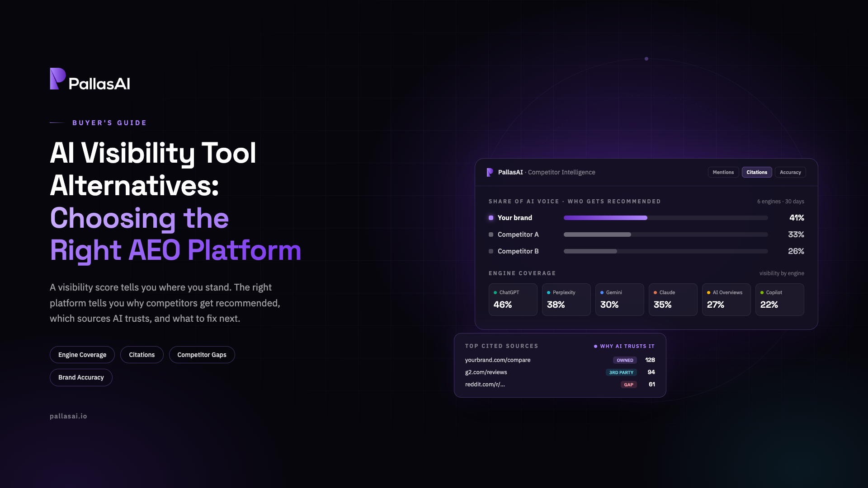Click the purple dot before WHY AI TRUSTS IT
The width and height of the screenshot is (868, 488).
tap(596, 347)
